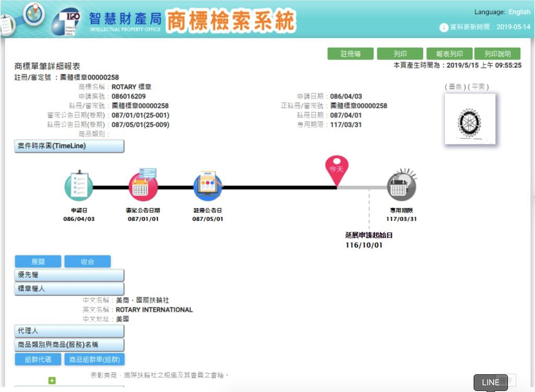The image size is (535, 392).
Task: Click the 今天 red pin marker
Action: [337, 170]
